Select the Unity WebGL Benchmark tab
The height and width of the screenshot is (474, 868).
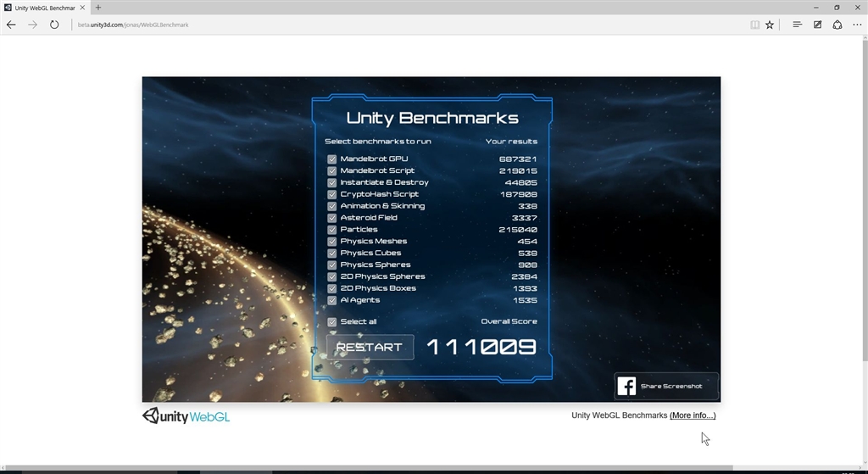(44, 8)
